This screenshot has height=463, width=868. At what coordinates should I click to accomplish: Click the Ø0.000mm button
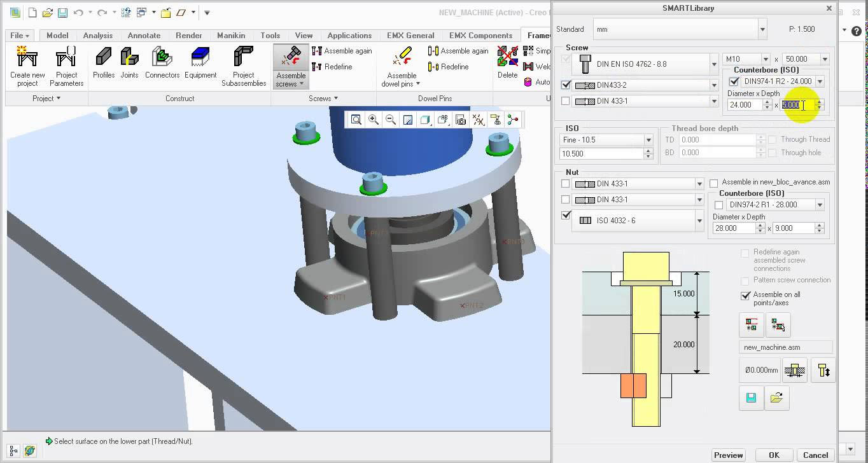point(760,370)
